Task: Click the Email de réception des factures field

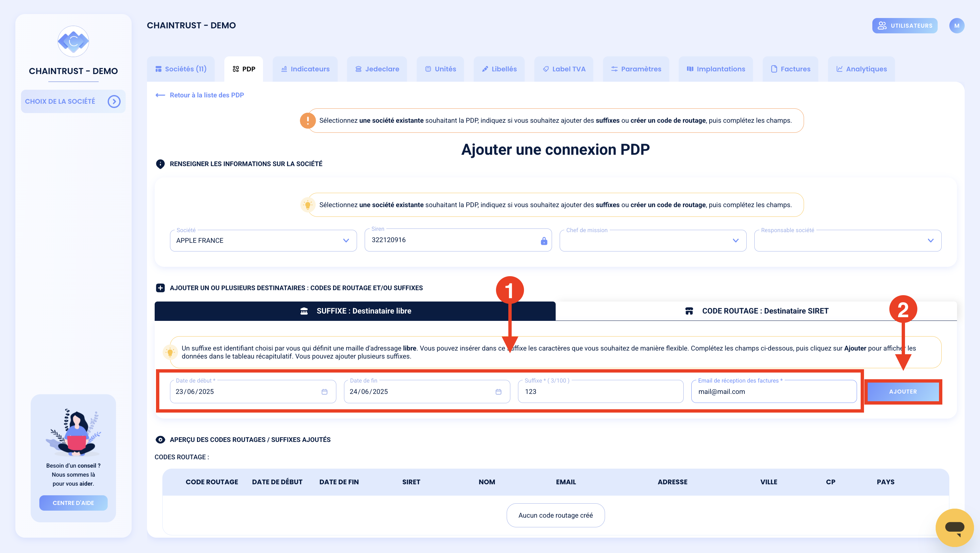Action: [x=774, y=392]
